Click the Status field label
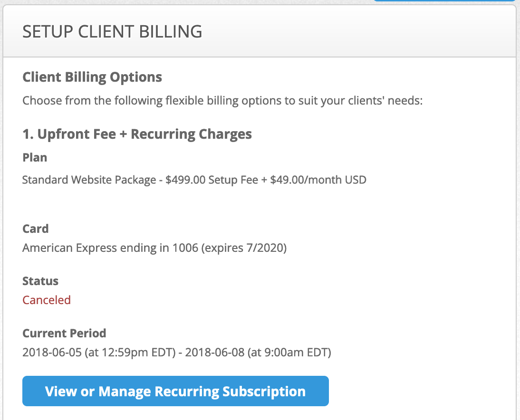 [40, 281]
